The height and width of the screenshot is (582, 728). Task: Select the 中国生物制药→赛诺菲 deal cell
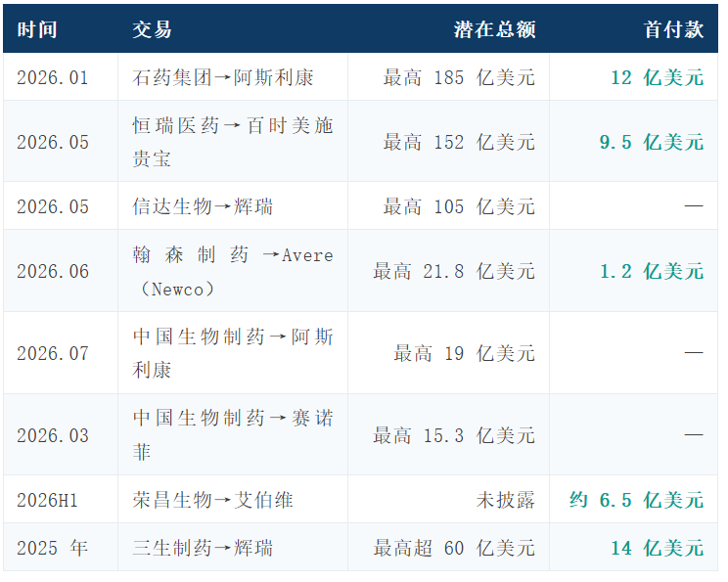pos(233,435)
